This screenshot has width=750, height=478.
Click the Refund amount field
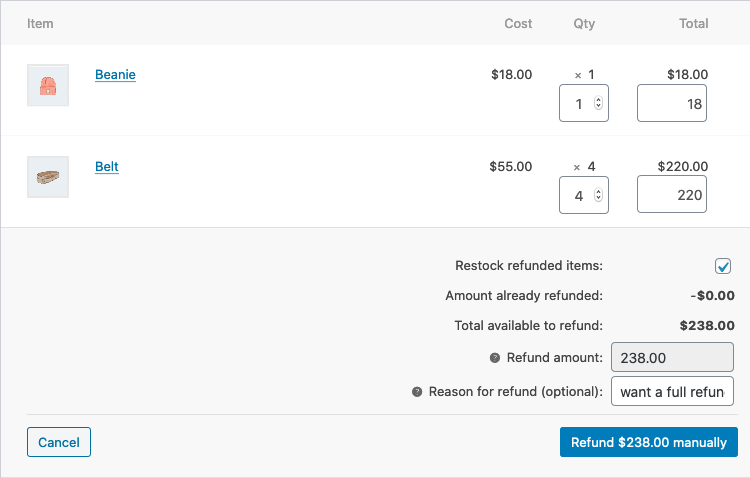coord(679,357)
